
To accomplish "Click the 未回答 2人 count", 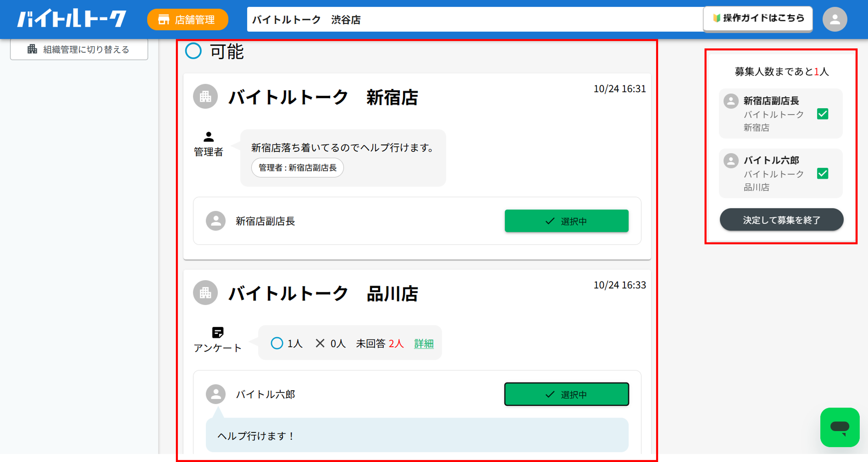I will tap(380, 344).
